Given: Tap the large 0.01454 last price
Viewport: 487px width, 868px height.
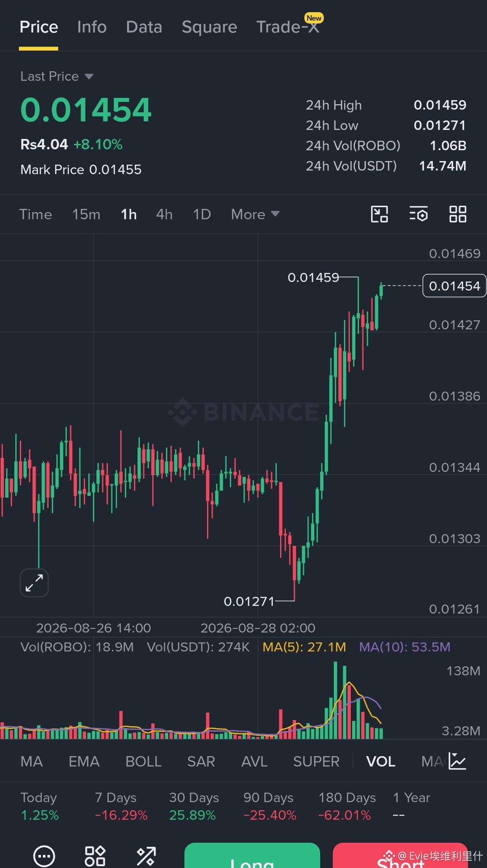Looking at the screenshot, I should (86, 110).
